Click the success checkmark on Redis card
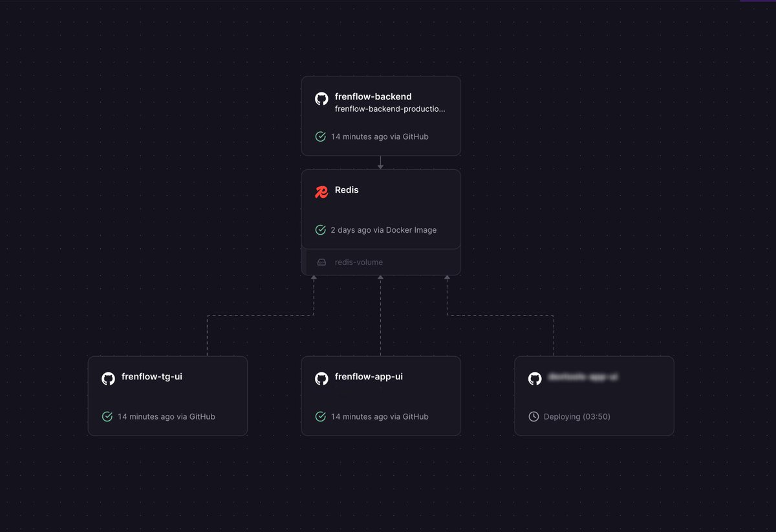The image size is (776, 532). [x=320, y=229]
